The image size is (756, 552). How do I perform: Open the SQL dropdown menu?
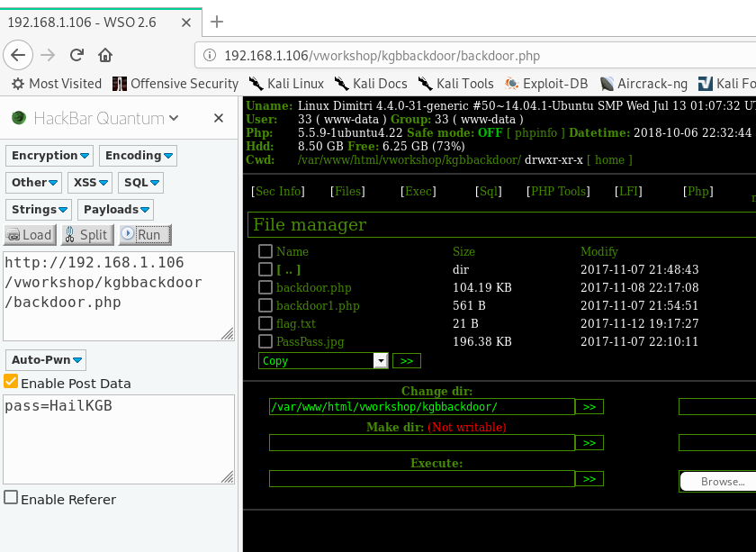141,183
